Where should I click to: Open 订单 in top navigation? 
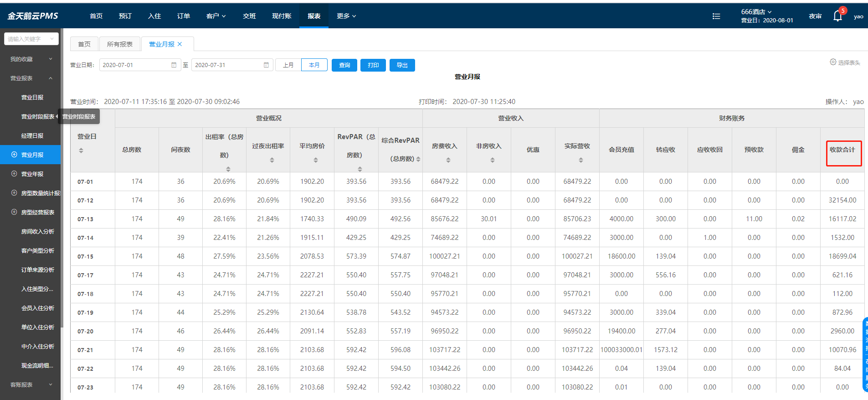pos(184,16)
